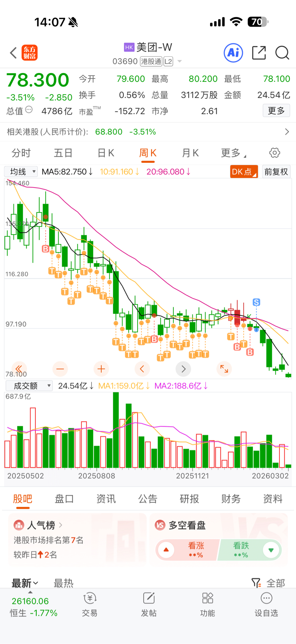Tap the 港股通 tag
This screenshot has width=296, height=644.
(x=151, y=61)
